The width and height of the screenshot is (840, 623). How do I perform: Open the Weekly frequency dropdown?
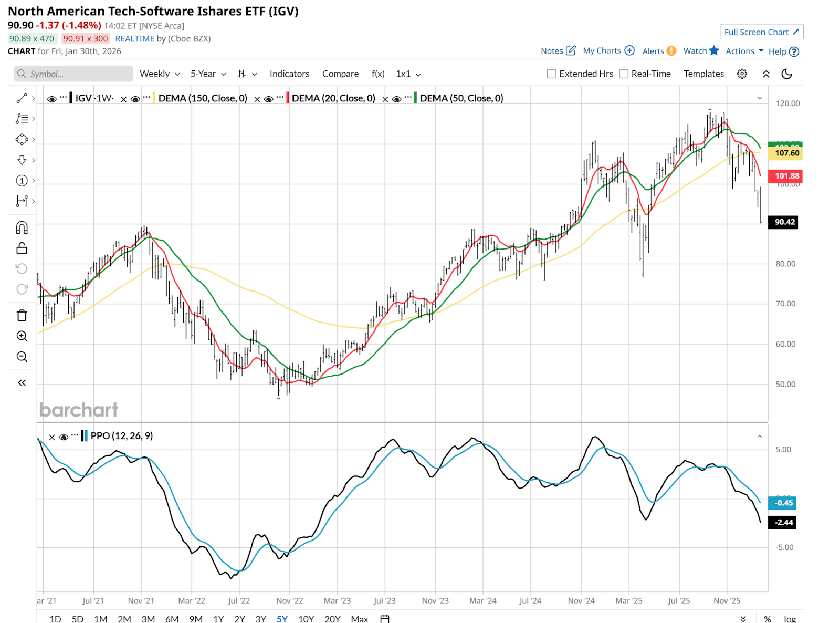coord(159,74)
